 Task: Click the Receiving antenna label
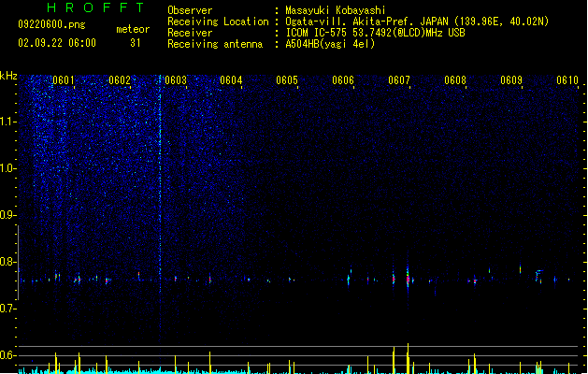click(x=215, y=44)
